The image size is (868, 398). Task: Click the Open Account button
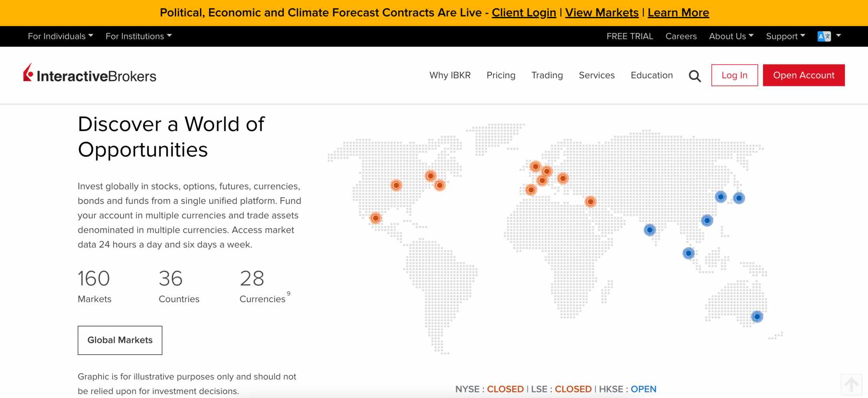click(x=804, y=75)
